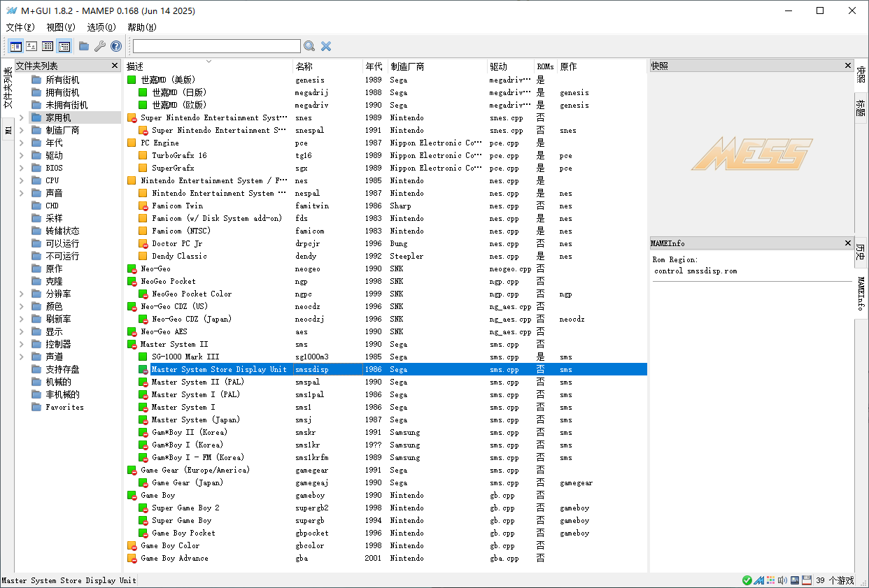Click the icon beside Gam*Boy II (Korea)
The height and width of the screenshot is (588, 869).
pos(143,432)
